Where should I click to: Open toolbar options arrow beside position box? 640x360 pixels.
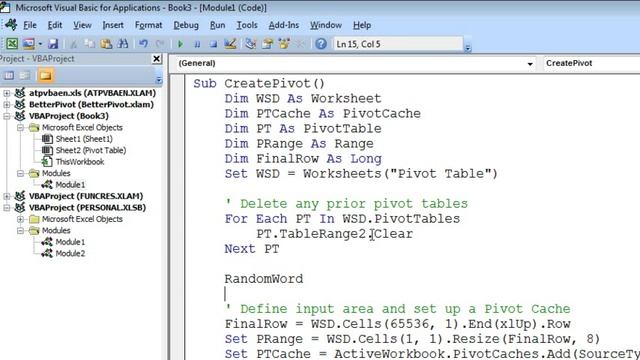[x=468, y=48]
